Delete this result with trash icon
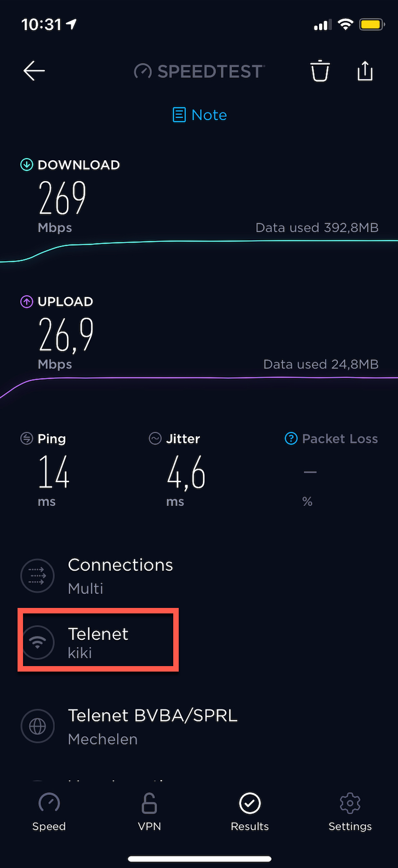Viewport: 398px width, 868px height. pos(320,71)
